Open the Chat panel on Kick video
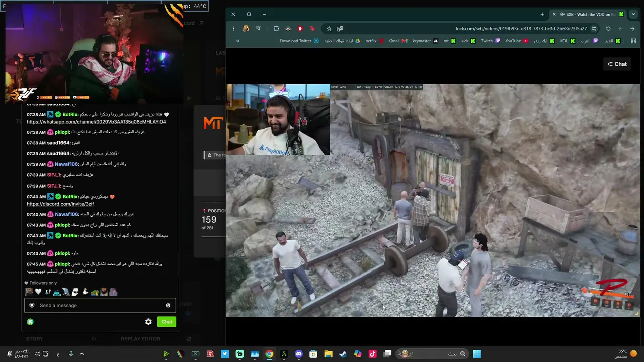This screenshot has height=362, width=644. pyautogui.click(x=617, y=64)
